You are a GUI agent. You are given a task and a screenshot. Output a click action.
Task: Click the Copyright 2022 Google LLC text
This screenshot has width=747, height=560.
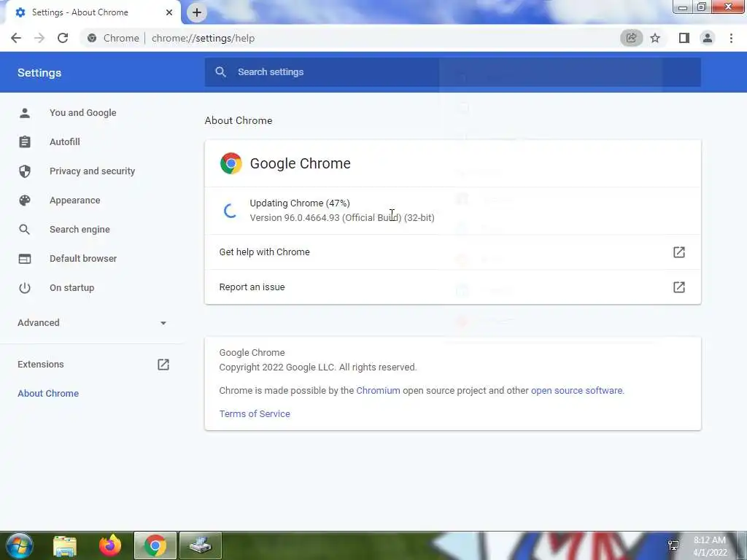tap(318, 367)
